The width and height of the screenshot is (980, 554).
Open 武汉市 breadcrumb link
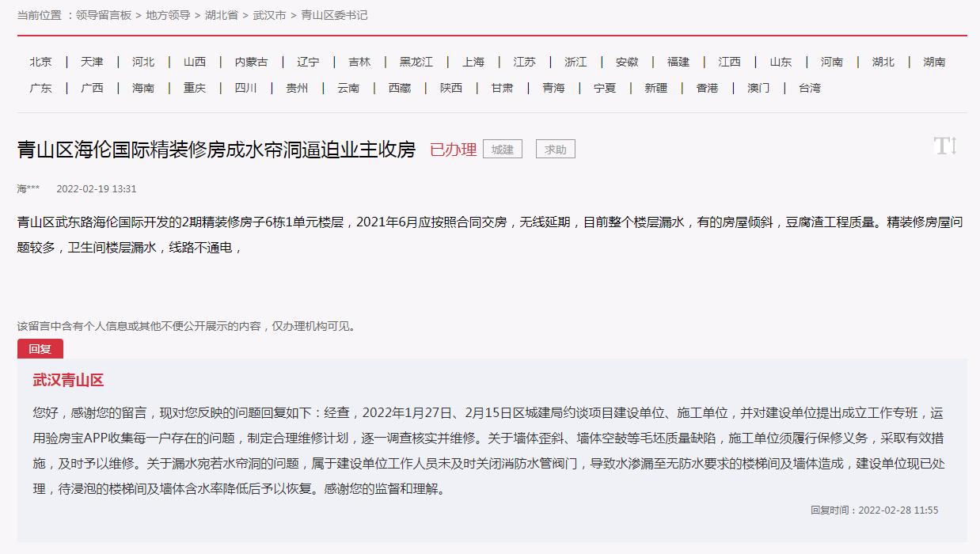[269, 15]
